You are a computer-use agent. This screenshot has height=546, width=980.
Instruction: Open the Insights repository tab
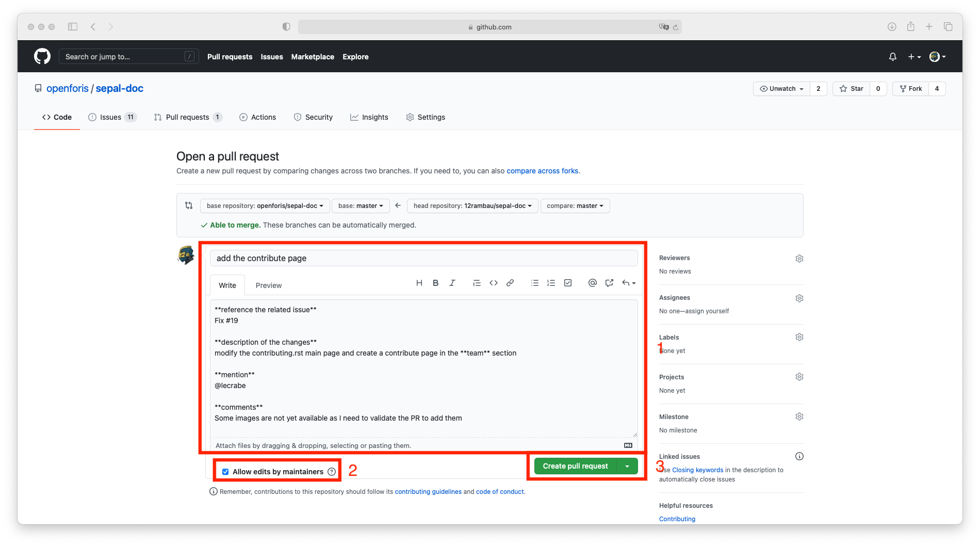tap(369, 117)
